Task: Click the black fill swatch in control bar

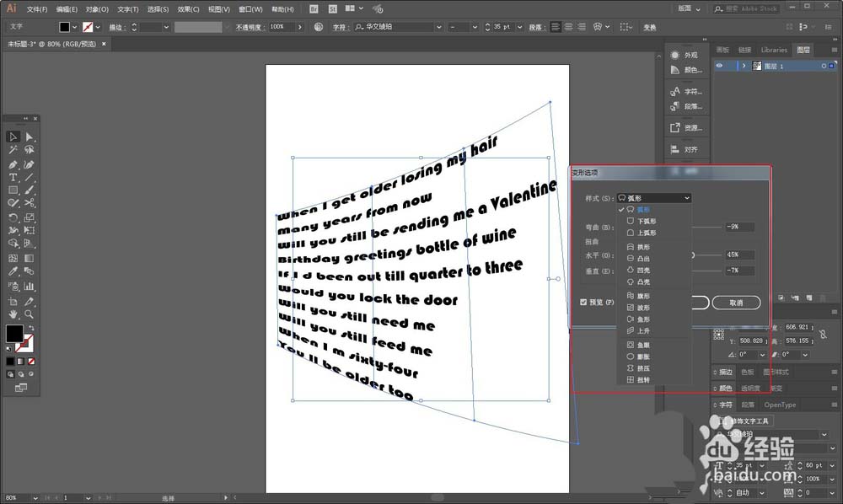Action: (x=65, y=27)
